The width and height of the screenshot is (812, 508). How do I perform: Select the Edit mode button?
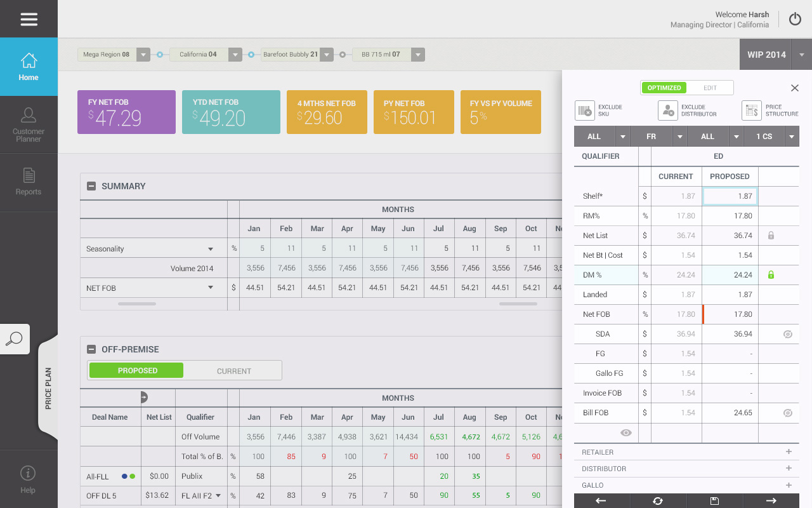710,88
